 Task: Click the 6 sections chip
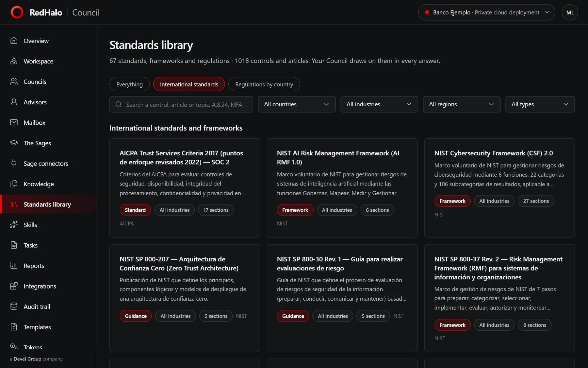point(377,210)
